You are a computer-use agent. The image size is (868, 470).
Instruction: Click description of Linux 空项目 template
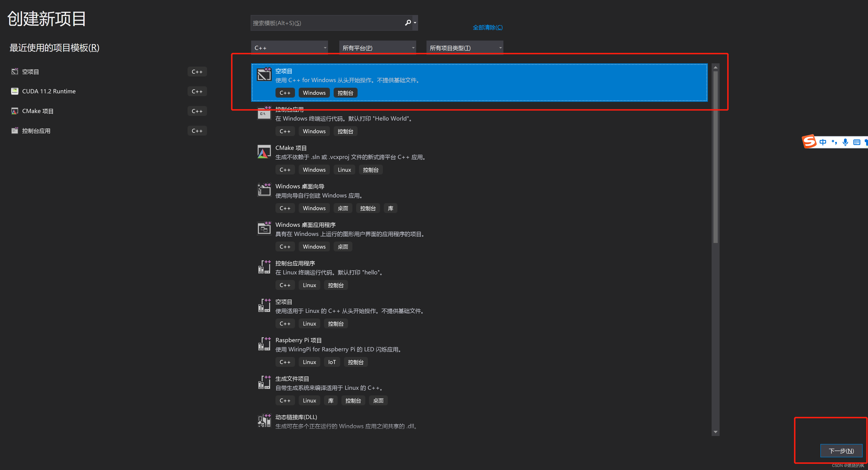click(349, 311)
